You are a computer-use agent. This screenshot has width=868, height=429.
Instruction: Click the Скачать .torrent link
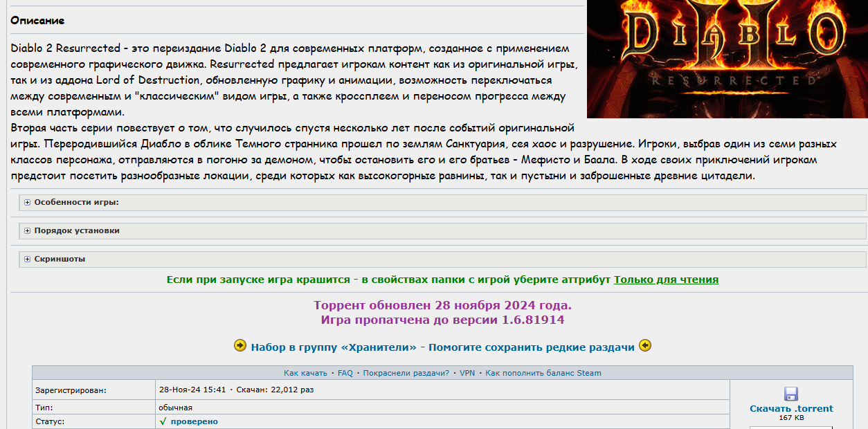coord(791,408)
